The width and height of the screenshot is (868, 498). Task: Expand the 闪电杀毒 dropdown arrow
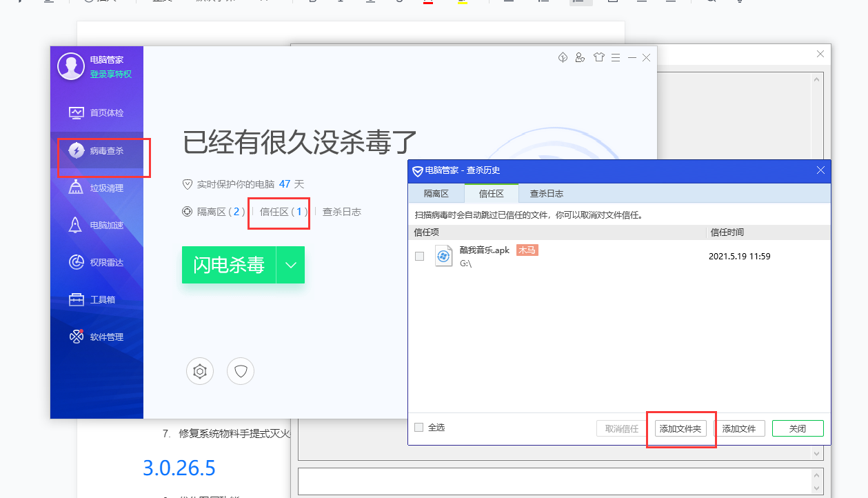291,265
